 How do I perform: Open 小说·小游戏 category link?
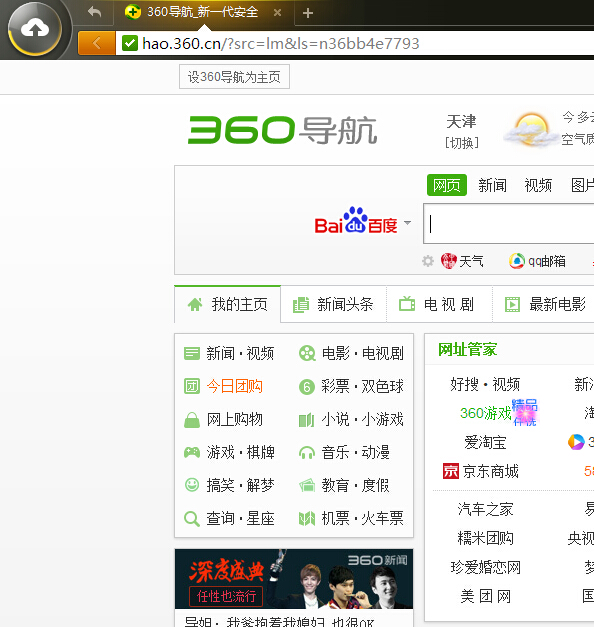362,420
